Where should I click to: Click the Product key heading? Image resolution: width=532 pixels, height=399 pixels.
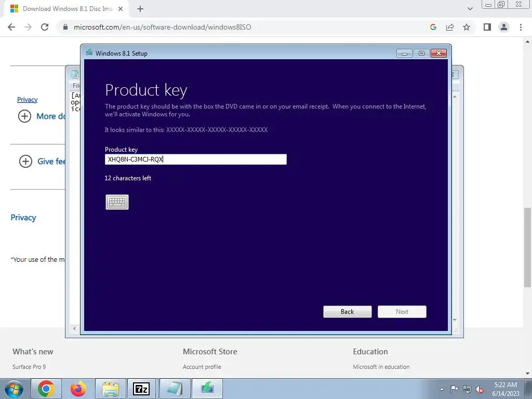[x=146, y=90]
